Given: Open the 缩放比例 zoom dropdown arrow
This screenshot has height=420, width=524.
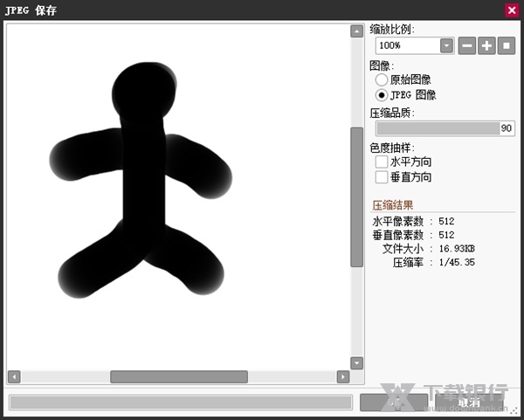Looking at the screenshot, I should point(446,45).
